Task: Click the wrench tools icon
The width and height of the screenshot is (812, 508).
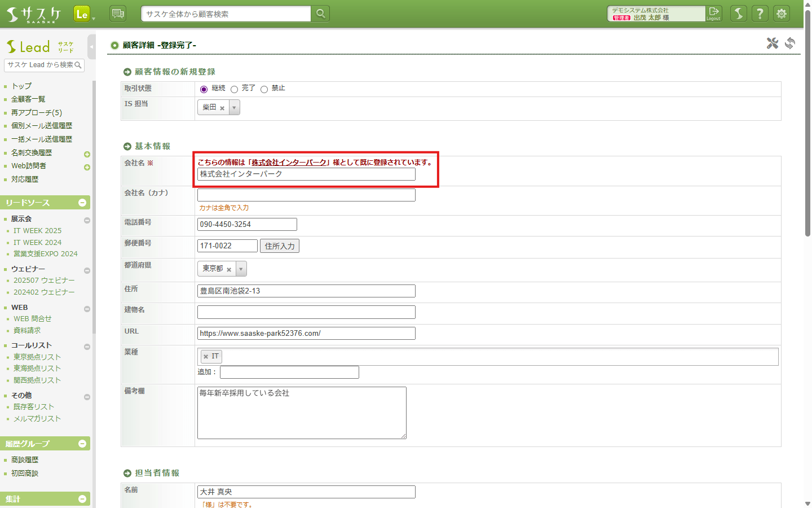Action: point(772,43)
